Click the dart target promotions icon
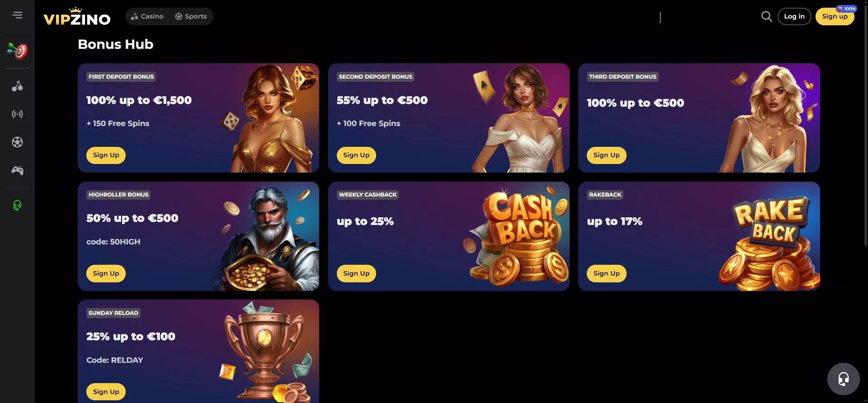Image resolution: width=868 pixels, height=403 pixels. click(x=17, y=51)
